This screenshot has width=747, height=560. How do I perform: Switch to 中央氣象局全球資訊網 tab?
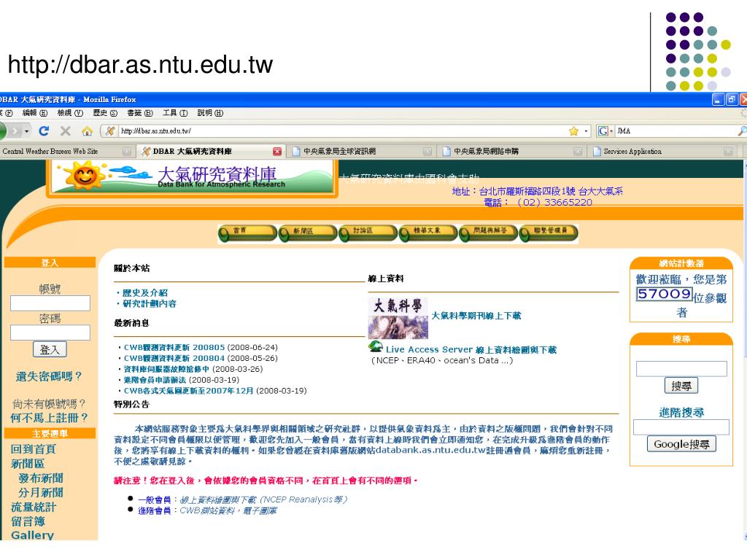coord(360,152)
